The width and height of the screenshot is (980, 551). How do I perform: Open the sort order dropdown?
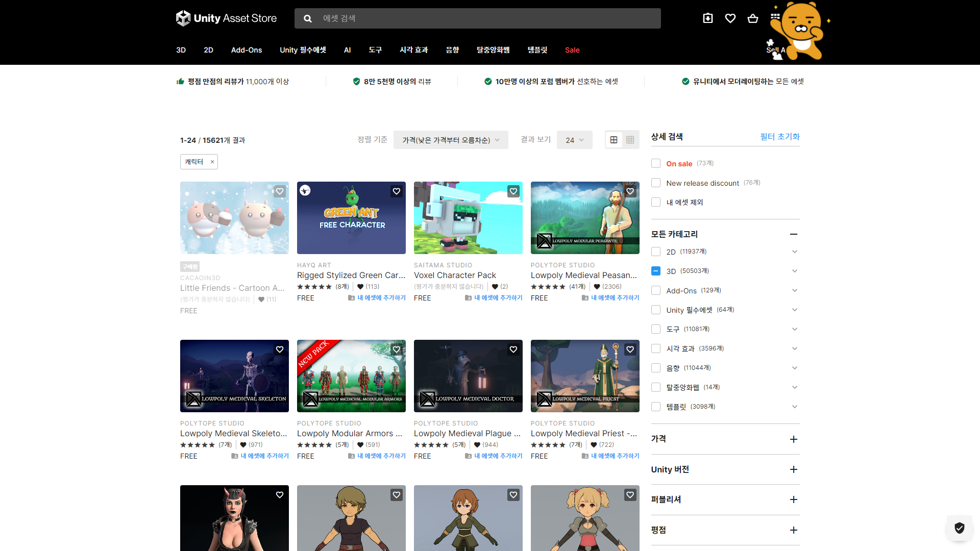pos(450,140)
